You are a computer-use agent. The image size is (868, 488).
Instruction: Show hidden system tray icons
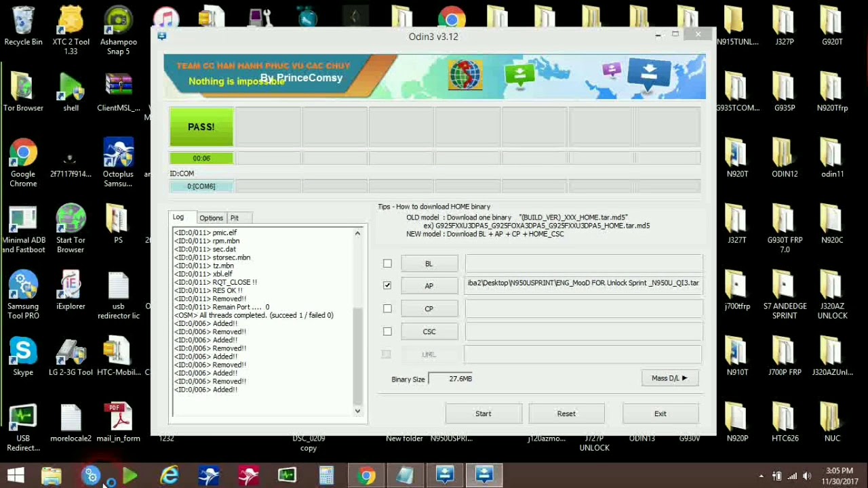[x=761, y=476]
